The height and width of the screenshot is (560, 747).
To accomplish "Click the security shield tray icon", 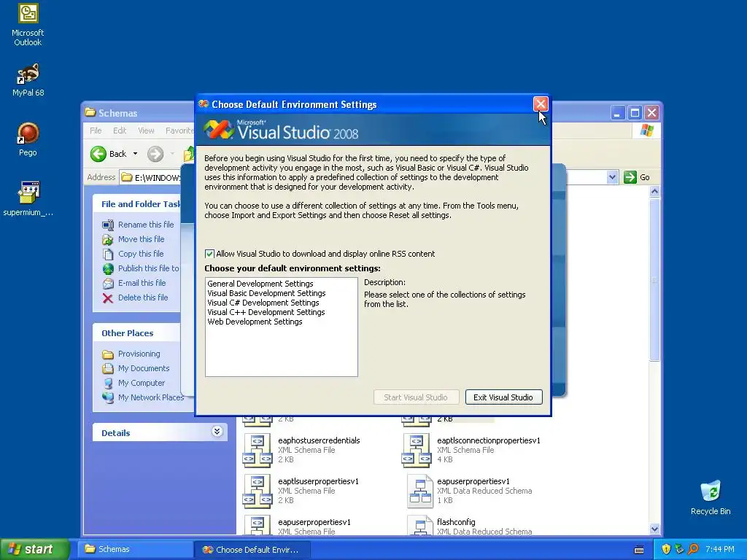I will (x=666, y=549).
